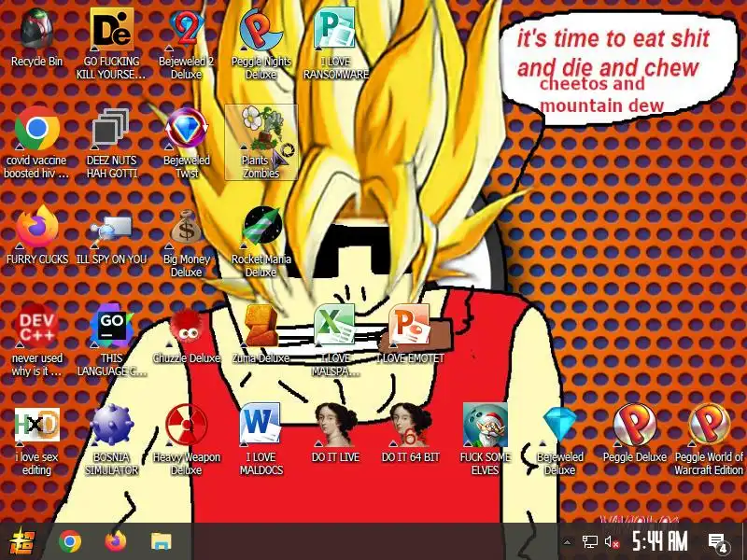Image resolution: width=747 pixels, height=560 pixels.
Task: Launch Firefox from the taskbar
Action: click(x=116, y=541)
